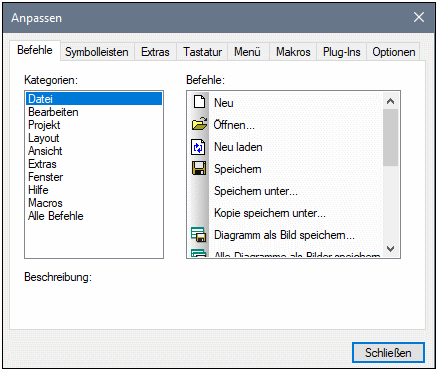Choose the Ansicht category
The height and width of the screenshot is (371, 438).
pos(94,151)
